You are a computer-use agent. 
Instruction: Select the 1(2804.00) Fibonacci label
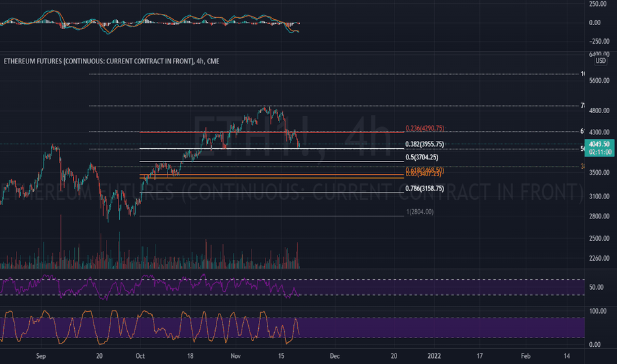click(x=420, y=212)
